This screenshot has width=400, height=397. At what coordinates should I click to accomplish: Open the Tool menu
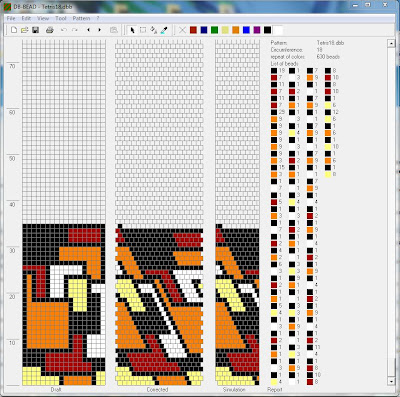[x=61, y=18]
